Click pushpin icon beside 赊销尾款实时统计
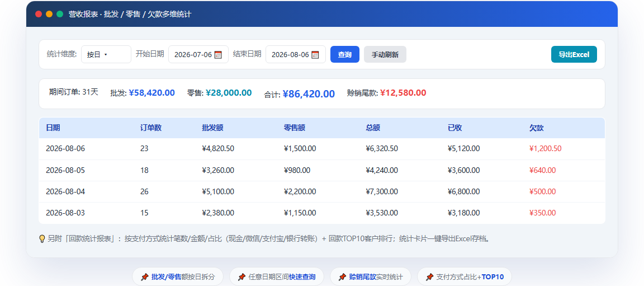Viewport: 644px width, 286px height. [x=343, y=277]
